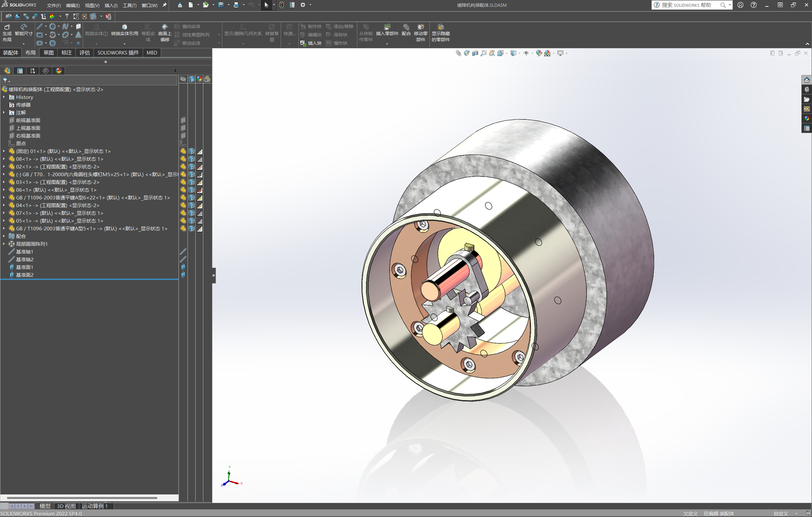Open Insert Components dropdown arrow
The height and width of the screenshot is (517, 812).
pos(387,43)
